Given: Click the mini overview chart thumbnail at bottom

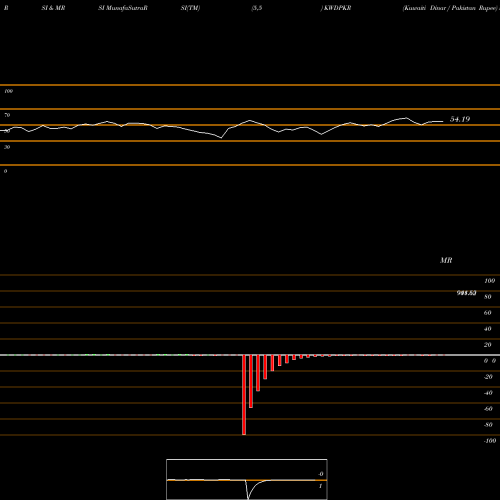Looking at the screenshot, I should pos(247,479).
